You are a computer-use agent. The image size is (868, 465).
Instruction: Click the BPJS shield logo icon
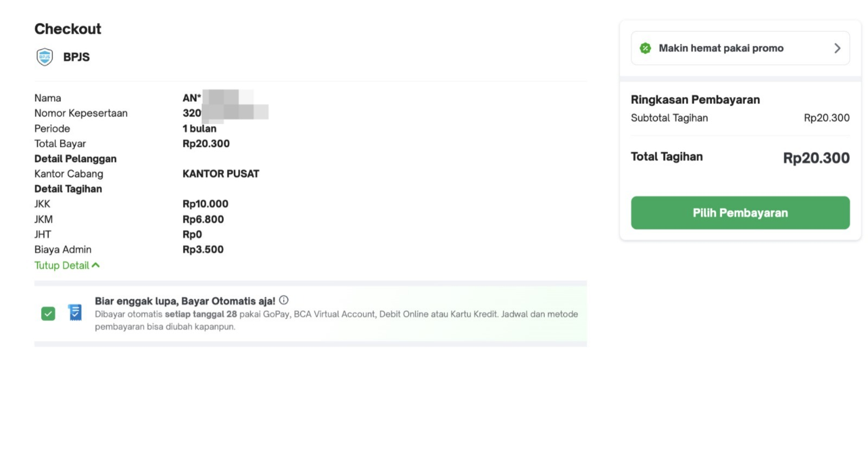coord(44,57)
